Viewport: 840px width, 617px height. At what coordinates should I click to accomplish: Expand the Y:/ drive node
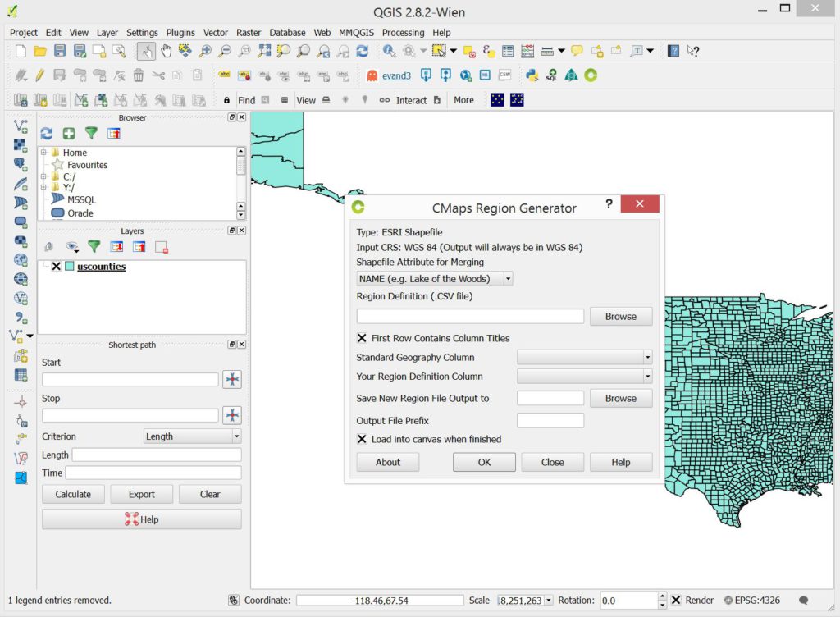click(44, 187)
